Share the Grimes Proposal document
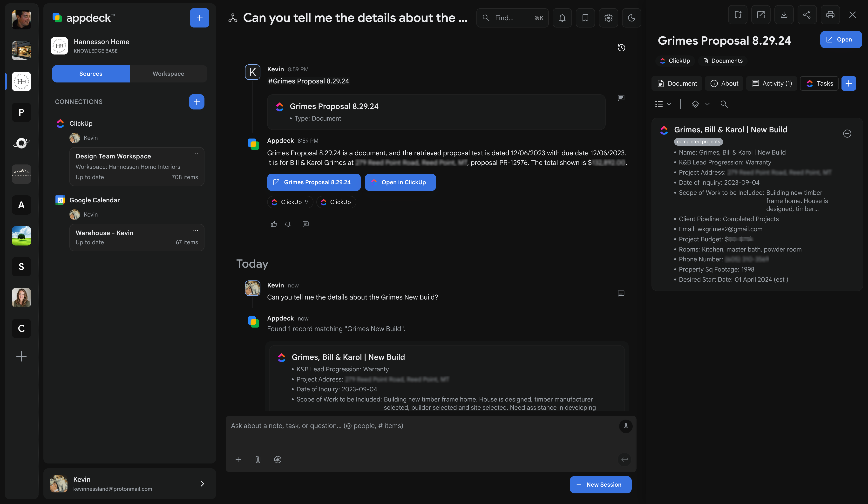868x504 pixels. tap(807, 15)
